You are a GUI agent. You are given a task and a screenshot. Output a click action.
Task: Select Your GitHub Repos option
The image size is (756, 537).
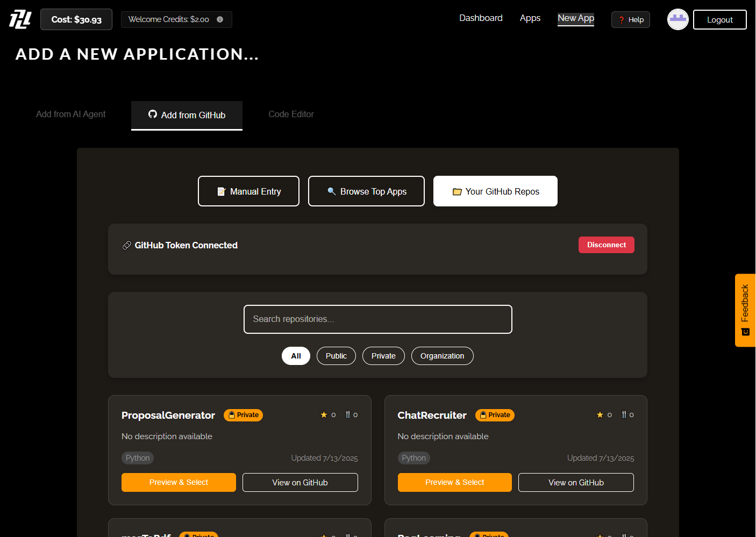point(495,191)
